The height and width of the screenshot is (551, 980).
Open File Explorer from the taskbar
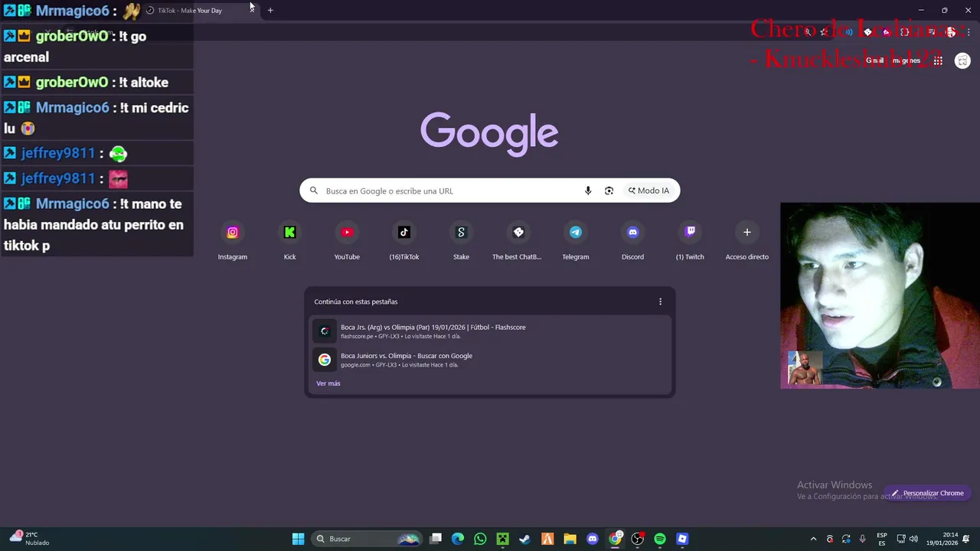point(570,539)
